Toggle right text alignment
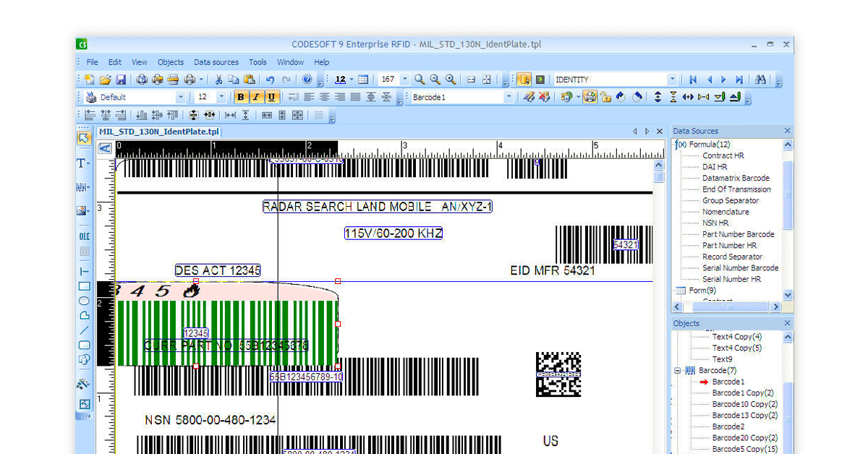This screenshot has width=868, height=454. (339, 97)
